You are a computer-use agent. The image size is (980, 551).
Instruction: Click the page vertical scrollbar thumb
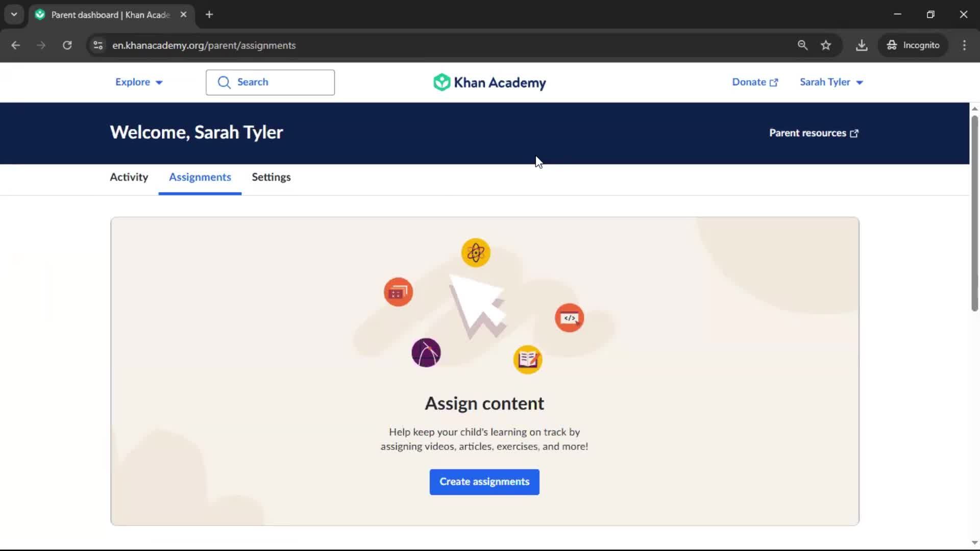[x=974, y=213]
